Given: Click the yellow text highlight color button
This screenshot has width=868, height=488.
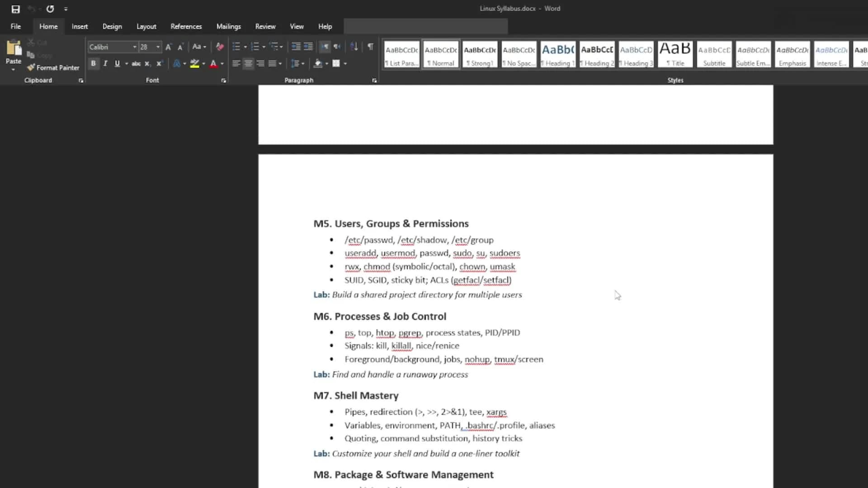Looking at the screenshot, I should pyautogui.click(x=195, y=64).
